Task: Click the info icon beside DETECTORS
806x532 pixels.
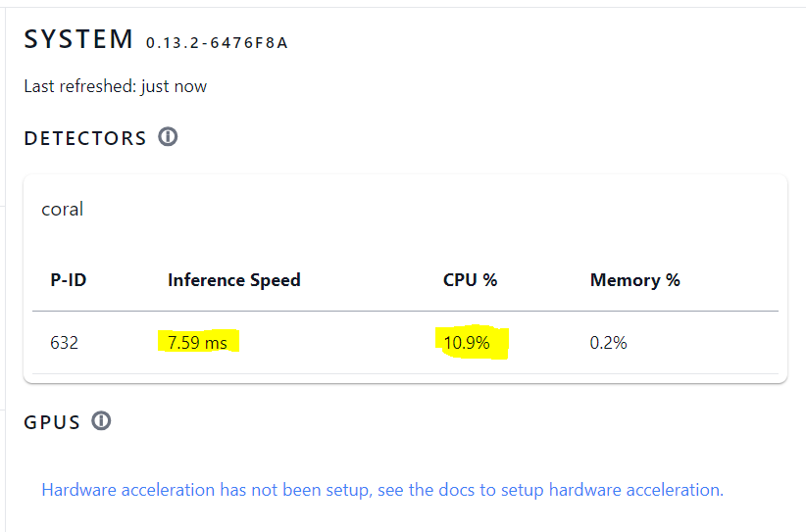Action: 168,137
